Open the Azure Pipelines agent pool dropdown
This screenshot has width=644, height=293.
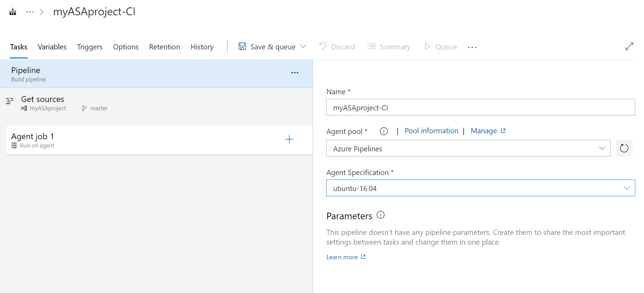click(x=468, y=149)
